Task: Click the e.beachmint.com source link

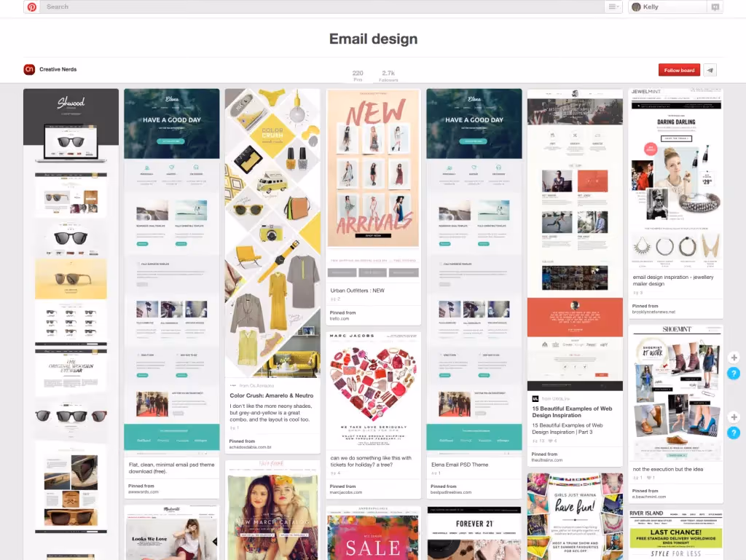Action: pos(649,497)
